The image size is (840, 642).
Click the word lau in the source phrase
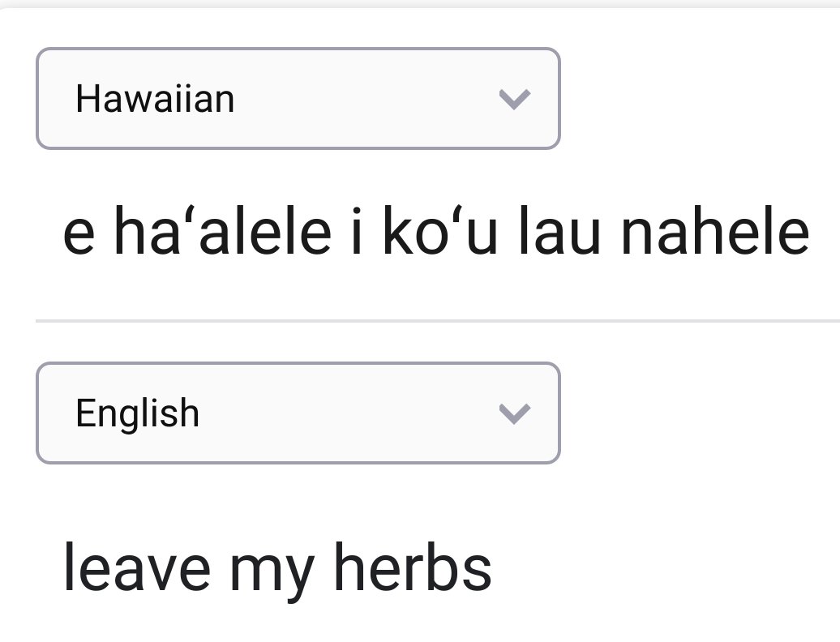click(559, 231)
